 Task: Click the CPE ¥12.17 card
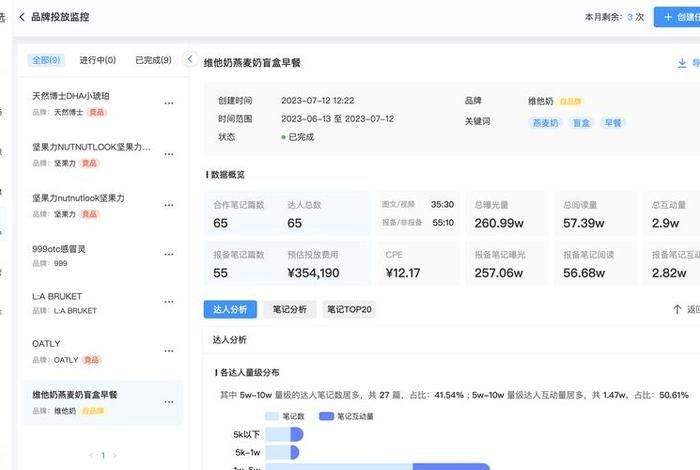coord(418,263)
